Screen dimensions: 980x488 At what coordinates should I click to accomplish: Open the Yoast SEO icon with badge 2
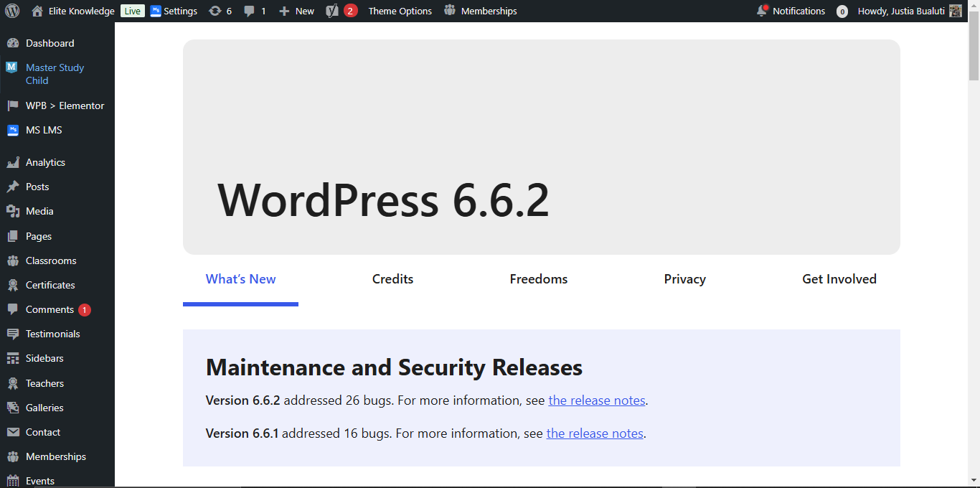point(341,11)
